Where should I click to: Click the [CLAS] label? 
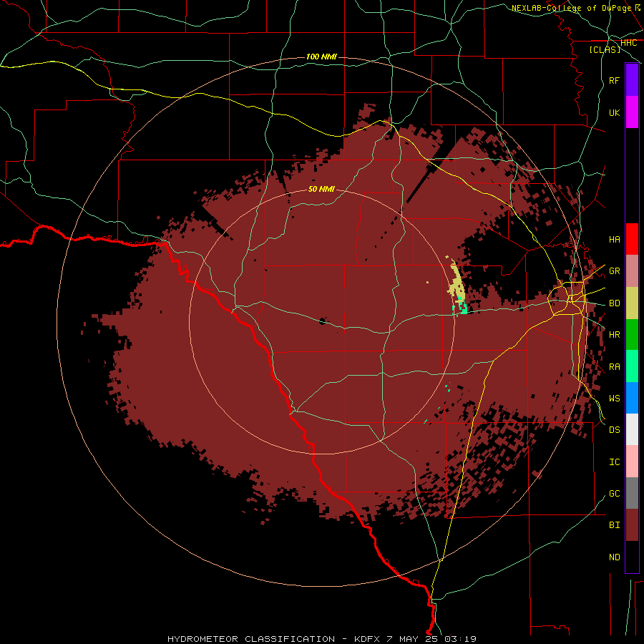[x=605, y=49]
